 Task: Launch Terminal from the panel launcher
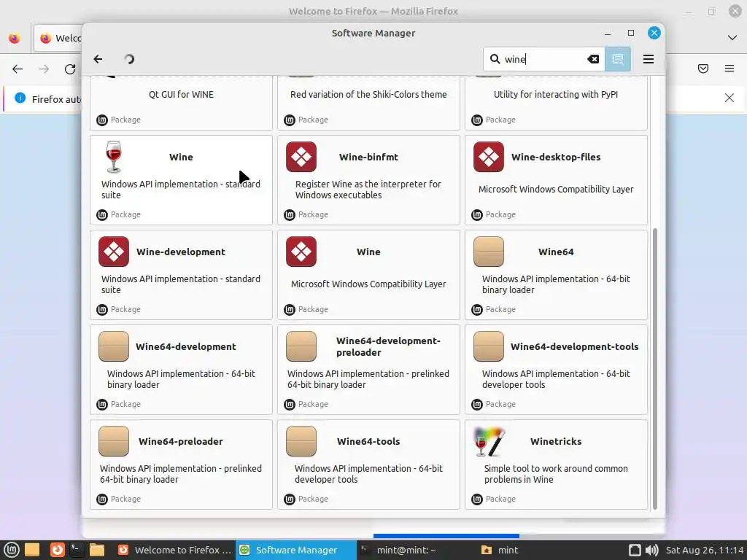(76, 550)
